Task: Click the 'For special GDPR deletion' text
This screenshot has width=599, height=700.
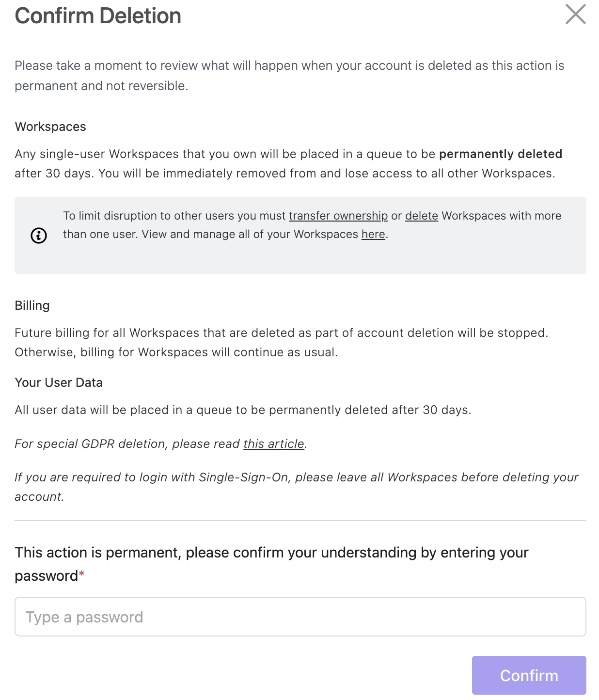Action: (x=128, y=444)
